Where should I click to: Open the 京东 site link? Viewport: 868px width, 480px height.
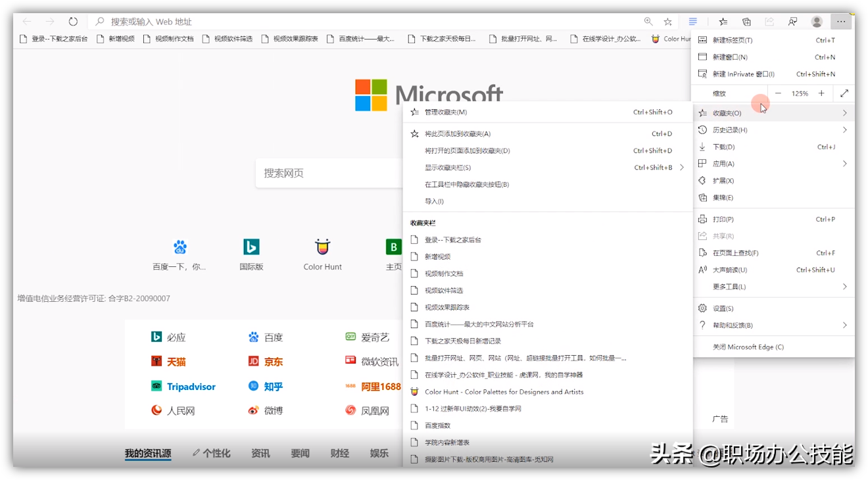[266, 362]
